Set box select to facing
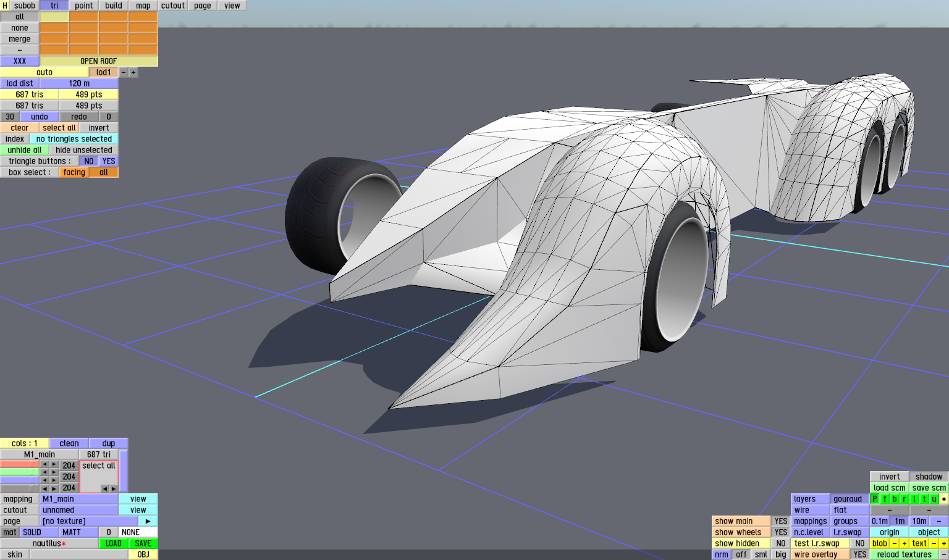The width and height of the screenshot is (949, 560). pos(74,172)
